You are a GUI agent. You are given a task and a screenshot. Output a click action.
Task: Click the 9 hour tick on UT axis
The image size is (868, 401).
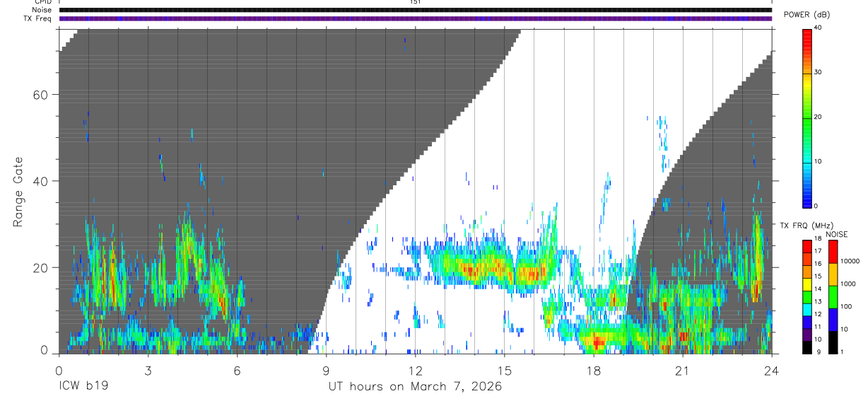click(326, 370)
